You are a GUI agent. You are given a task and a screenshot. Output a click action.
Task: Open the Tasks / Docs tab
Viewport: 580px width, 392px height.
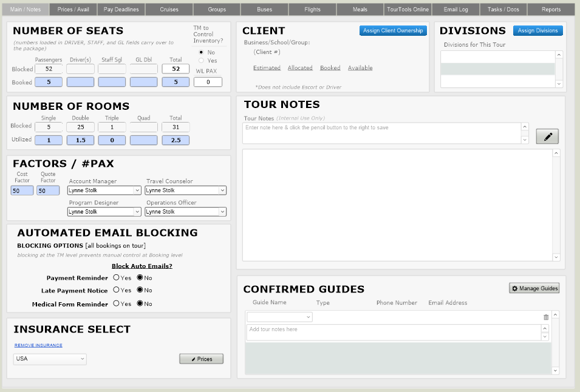coord(503,10)
